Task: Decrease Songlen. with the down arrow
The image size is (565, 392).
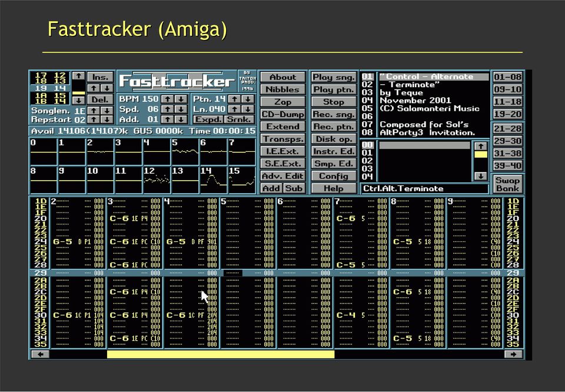Action: pyautogui.click(x=107, y=111)
